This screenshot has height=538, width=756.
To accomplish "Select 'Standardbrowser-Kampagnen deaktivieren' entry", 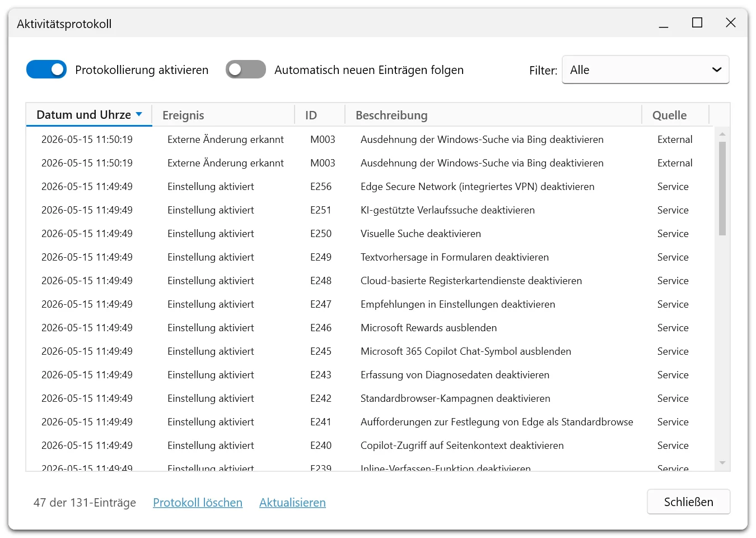I will 455,398.
